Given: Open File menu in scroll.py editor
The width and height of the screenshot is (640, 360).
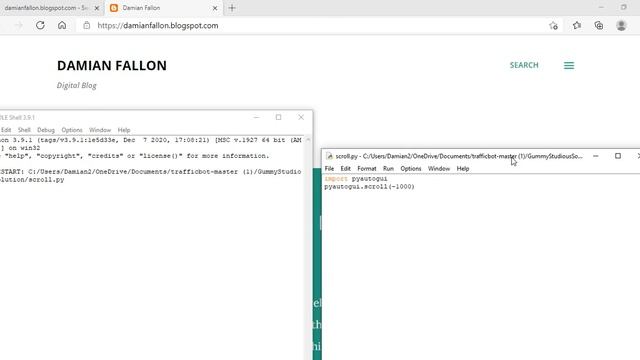Looking at the screenshot, I should [x=329, y=169].
